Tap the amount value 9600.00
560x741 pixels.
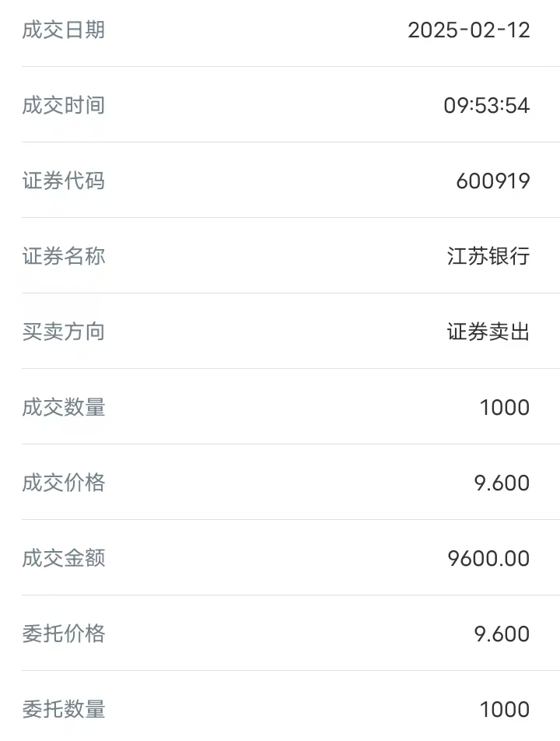point(488,559)
